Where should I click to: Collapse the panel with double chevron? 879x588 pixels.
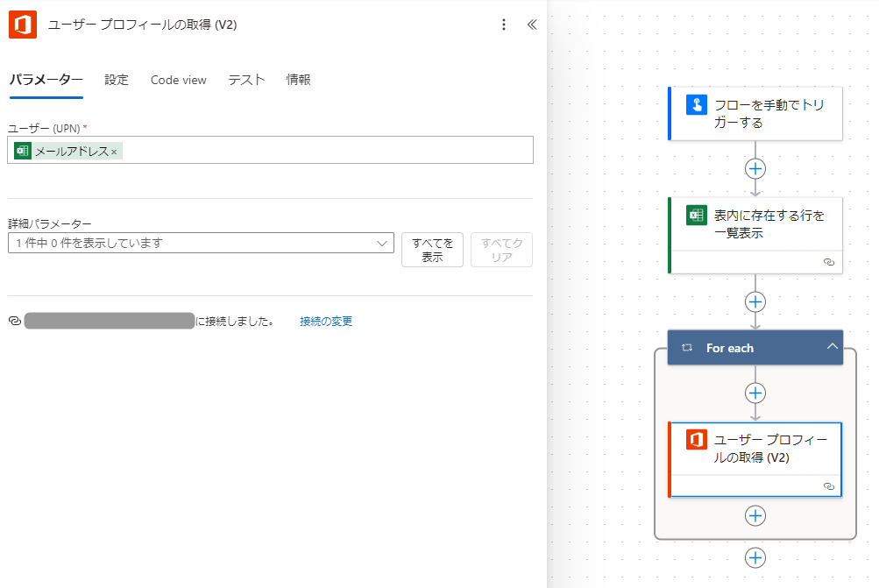532,25
